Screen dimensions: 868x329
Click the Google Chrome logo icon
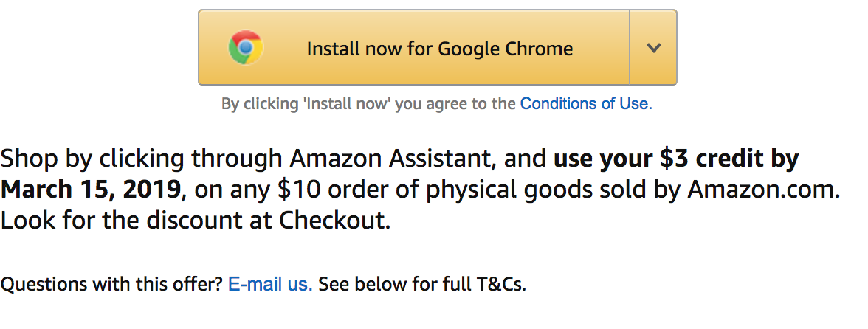246,49
